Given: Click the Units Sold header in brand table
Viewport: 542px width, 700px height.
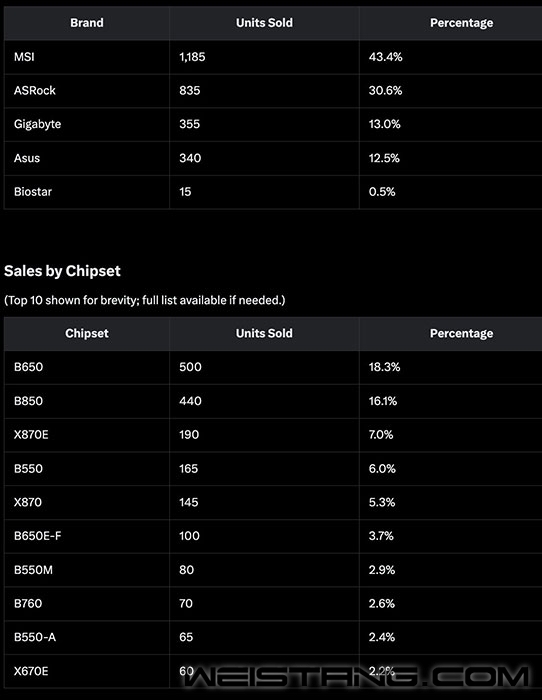Looking at the screenshot, I should (x=264, y=23).
